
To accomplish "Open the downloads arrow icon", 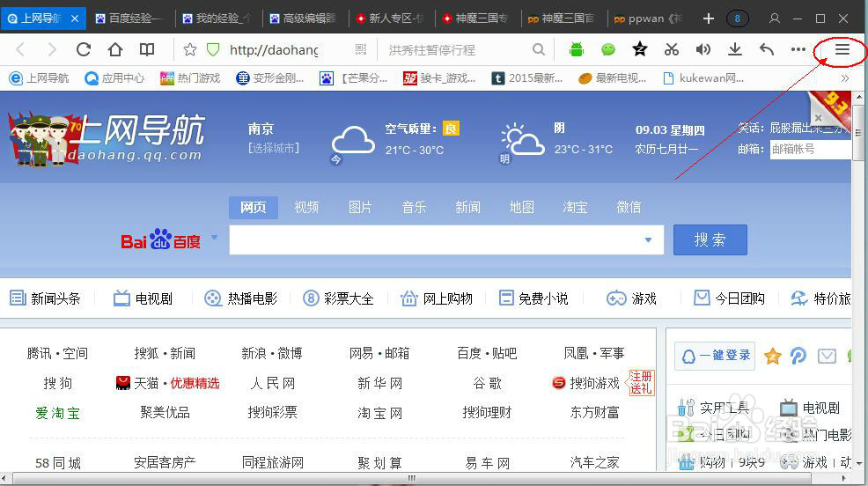I will (x=734, y=50).
